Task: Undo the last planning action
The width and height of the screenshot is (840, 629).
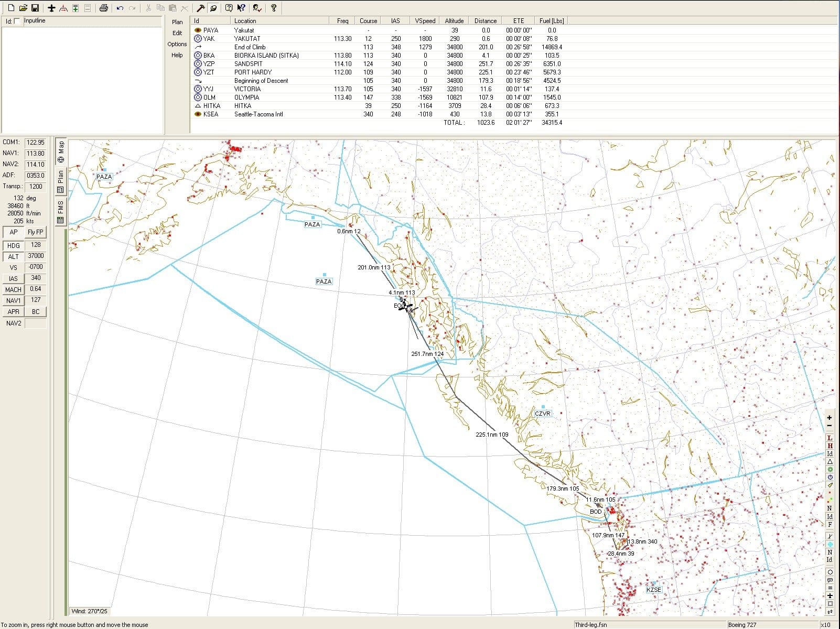Action: click(120, 7)
